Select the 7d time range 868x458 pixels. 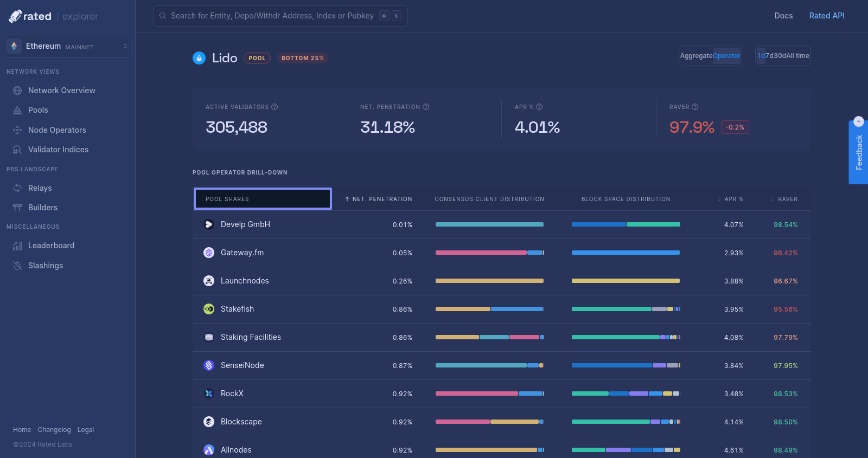(x=769, y=56)
